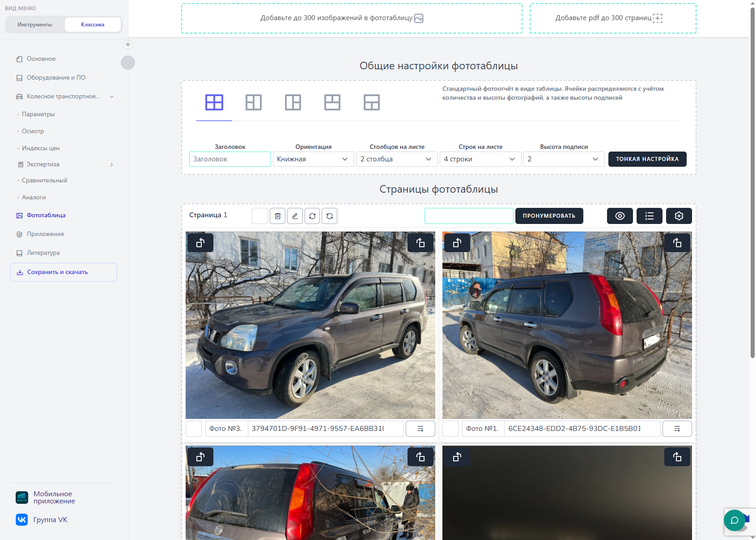Click the sidebar settings small gear icon

tap(128, 45)
